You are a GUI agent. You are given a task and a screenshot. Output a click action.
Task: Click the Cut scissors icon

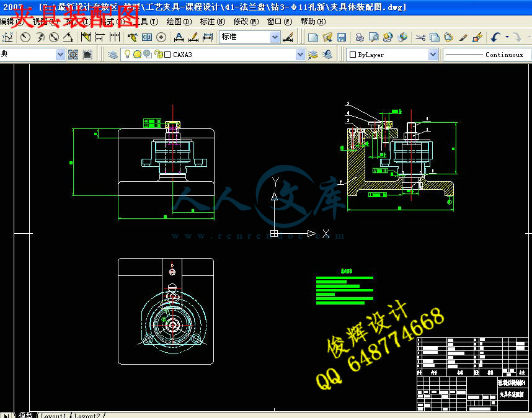(420, 37)
